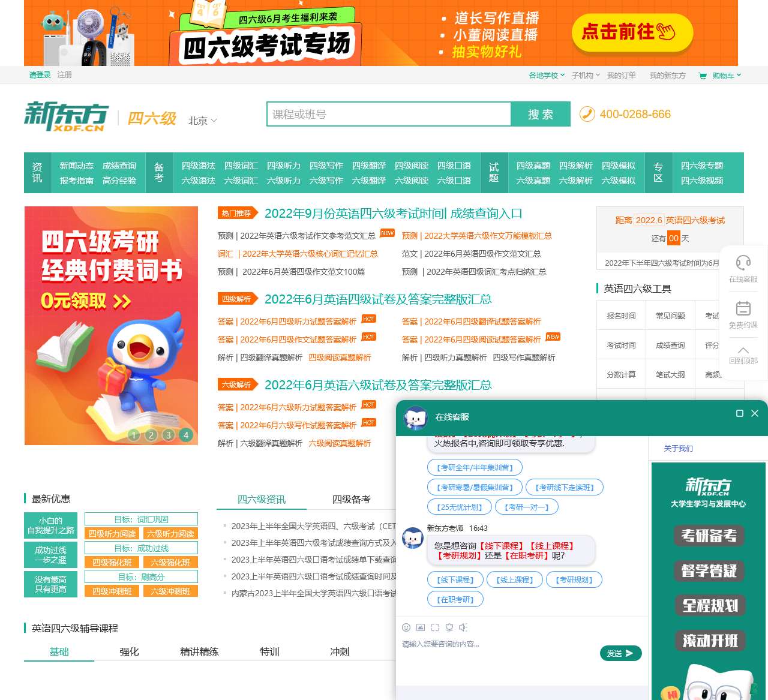
Task: Select carousel indicator dot 2 on banner
Action: coord(151,435)
